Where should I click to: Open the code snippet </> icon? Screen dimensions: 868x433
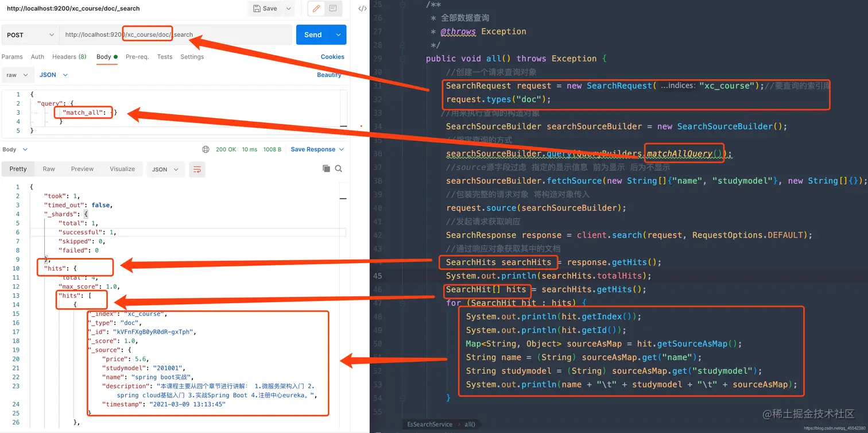[x=362, y=9]
